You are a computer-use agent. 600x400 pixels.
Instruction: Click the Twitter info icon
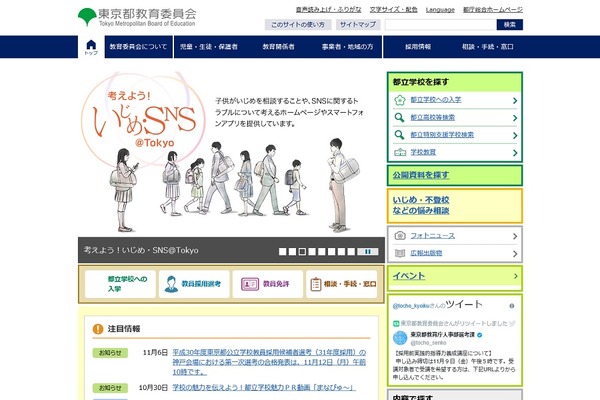(x=512, y=306)
